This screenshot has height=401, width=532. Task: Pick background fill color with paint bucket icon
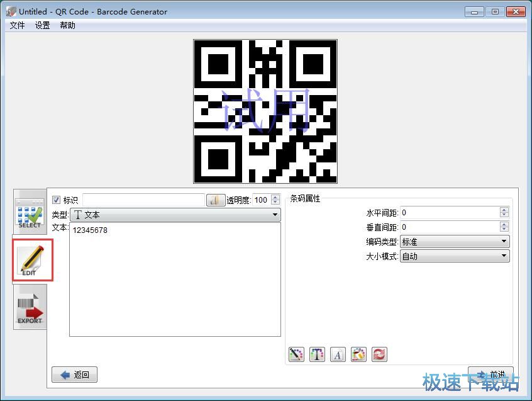point(358,354)
